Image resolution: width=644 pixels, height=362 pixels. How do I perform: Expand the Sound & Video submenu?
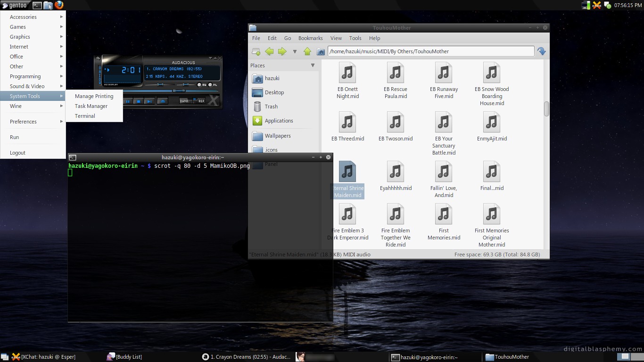33,86
